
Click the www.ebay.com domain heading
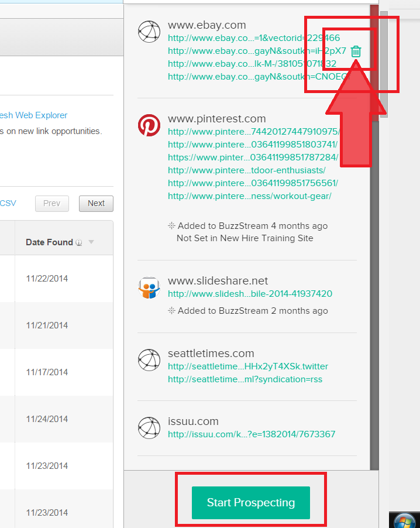point(207,25)
